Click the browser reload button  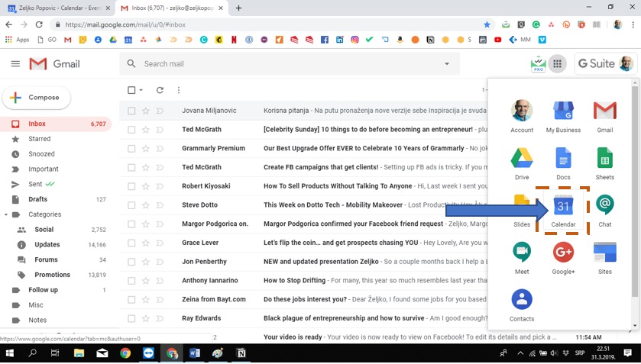(39, 24)
